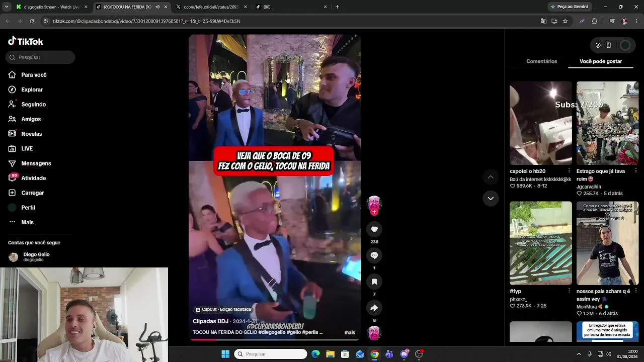The image size is (644, 362).
Task: Open the profile avatar in top pill
Action: [625, 45]
